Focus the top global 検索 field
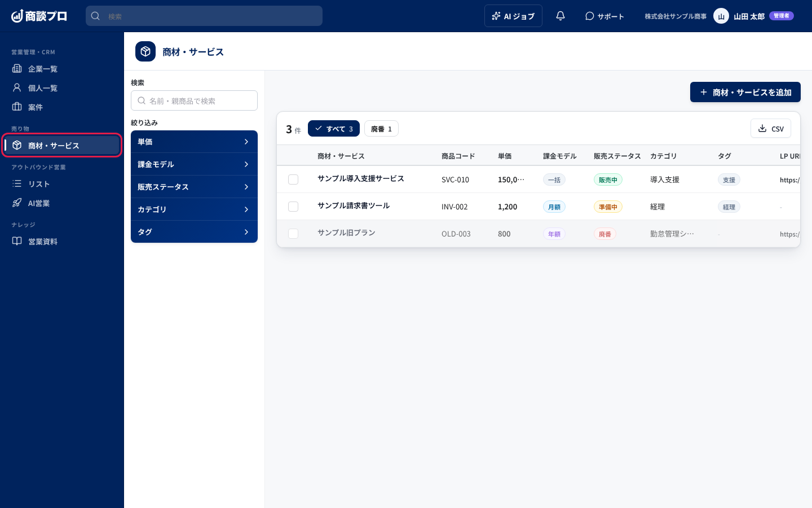Image resolution: width=812 pixels, height=508 pixels. [x=204, y=16]
